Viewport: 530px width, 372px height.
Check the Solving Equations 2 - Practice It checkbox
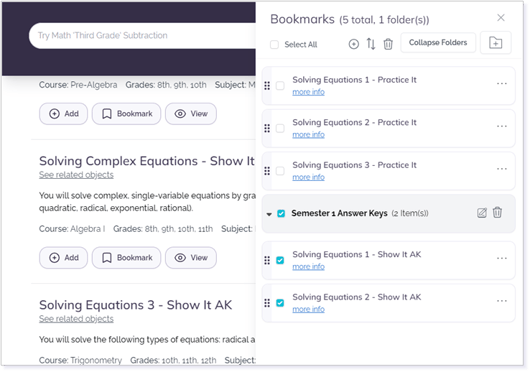coord(280,128)
